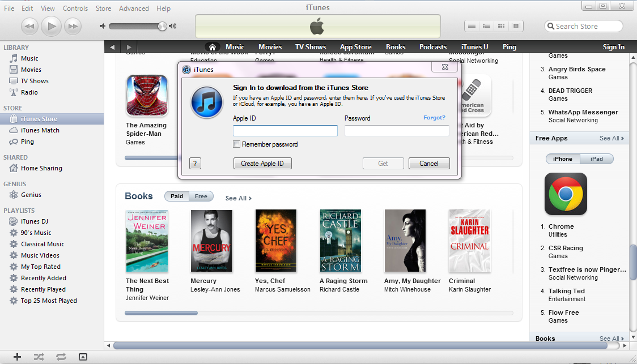
Task: Click the Password input field
Action: pyautogui.click(x=397, y=131)
